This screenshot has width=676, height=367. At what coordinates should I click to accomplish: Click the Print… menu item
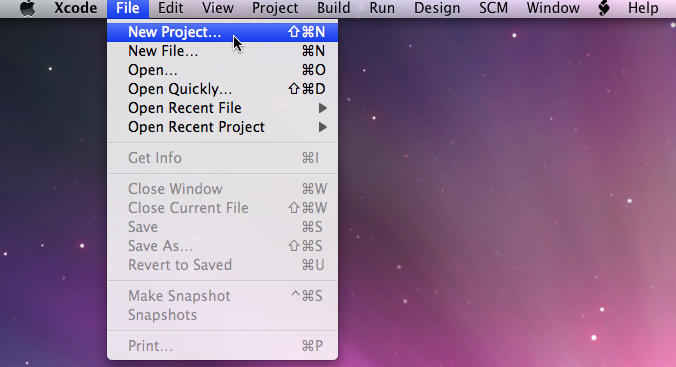222,346
